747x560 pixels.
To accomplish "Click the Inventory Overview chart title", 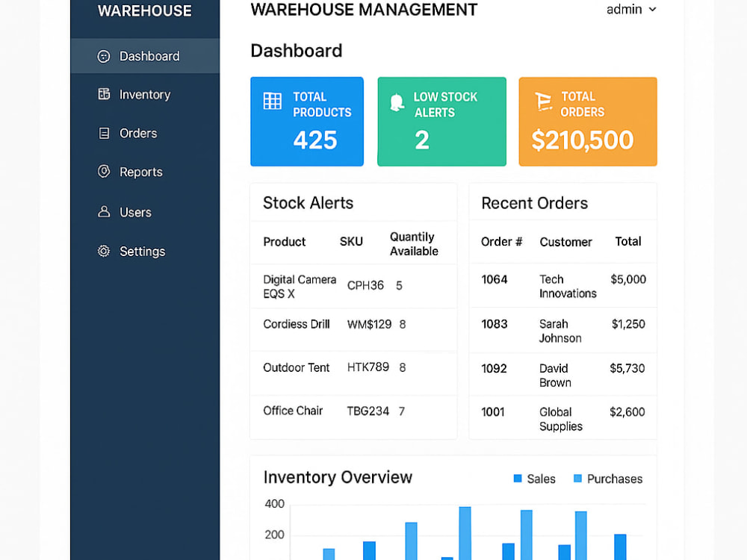I will click(338, 477).
